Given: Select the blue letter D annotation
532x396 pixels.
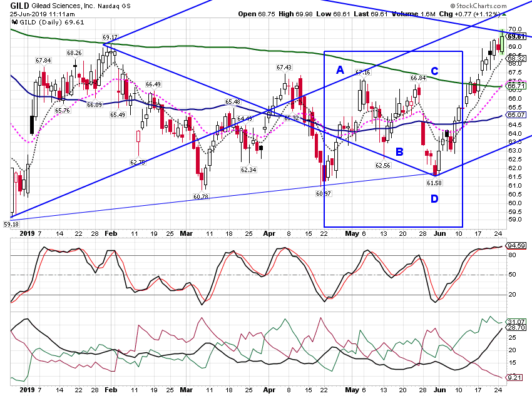Looking at the screenshot, I should coord(434,199).
